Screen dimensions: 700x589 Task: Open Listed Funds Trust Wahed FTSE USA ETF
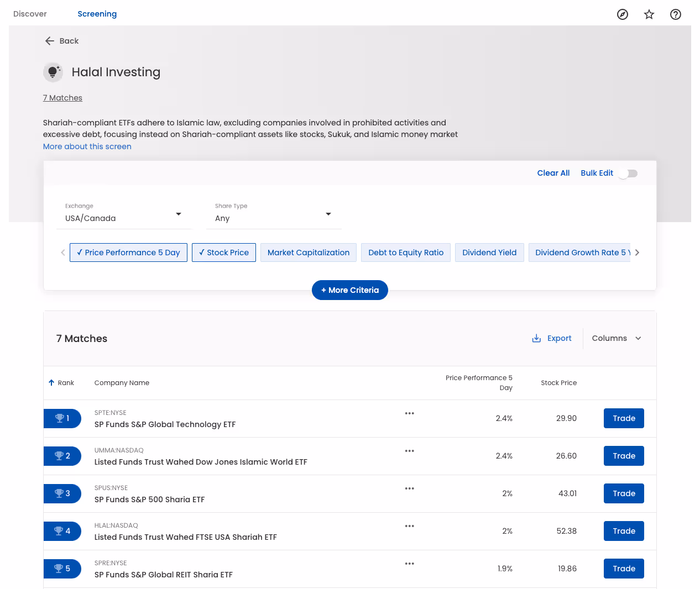pyautogui.click(x=185, y=537)
